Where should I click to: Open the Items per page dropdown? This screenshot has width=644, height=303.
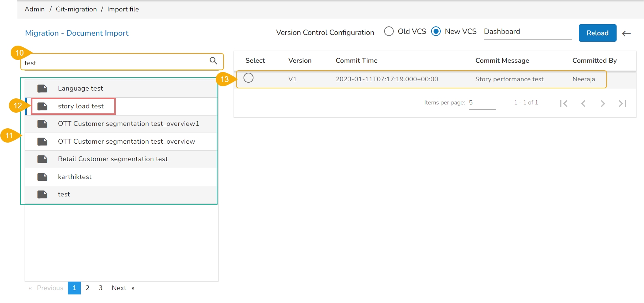(482, 103)
